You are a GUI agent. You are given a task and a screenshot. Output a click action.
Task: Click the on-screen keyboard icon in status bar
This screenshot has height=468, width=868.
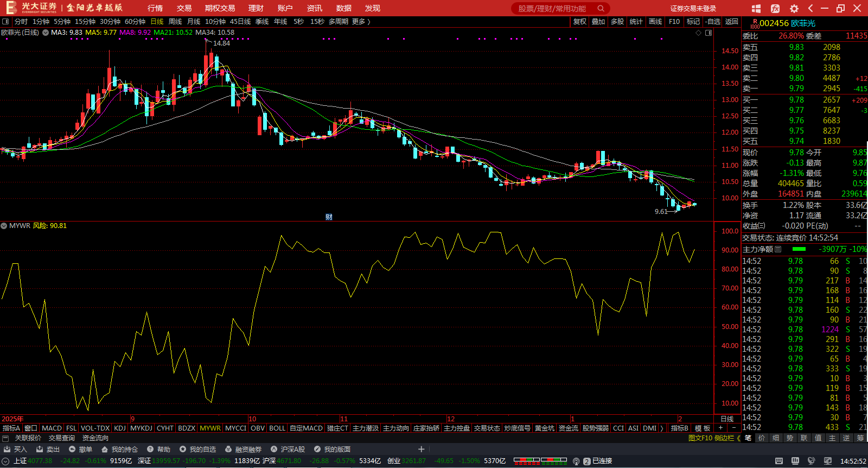pos(779,461)
